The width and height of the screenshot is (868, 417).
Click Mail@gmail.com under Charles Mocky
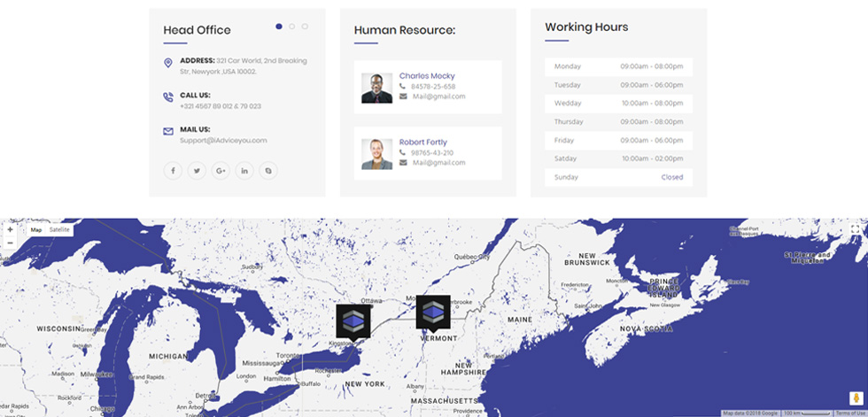tap(439, 97)
